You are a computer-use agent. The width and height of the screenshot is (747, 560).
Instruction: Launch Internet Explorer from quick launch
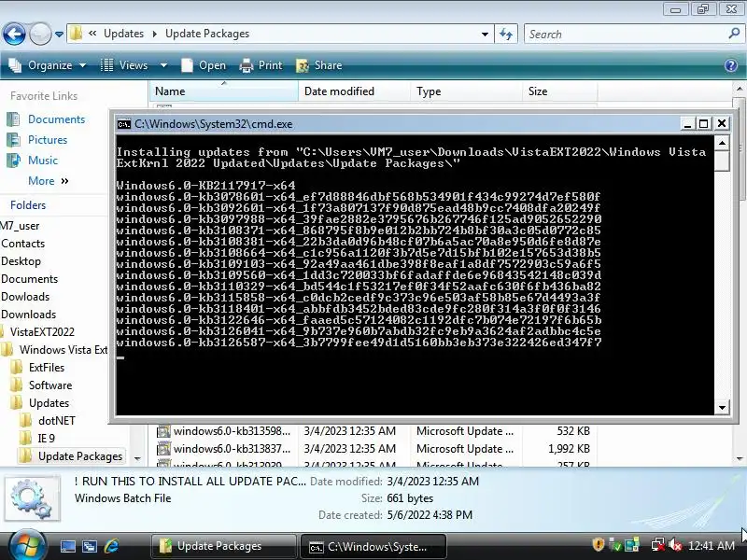111,546
